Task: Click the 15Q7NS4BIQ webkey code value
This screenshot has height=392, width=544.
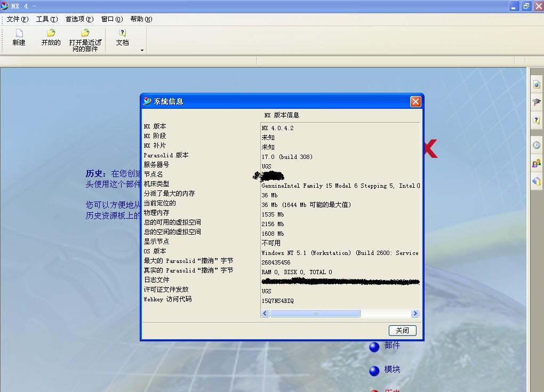Action: (x=277, y=301)
